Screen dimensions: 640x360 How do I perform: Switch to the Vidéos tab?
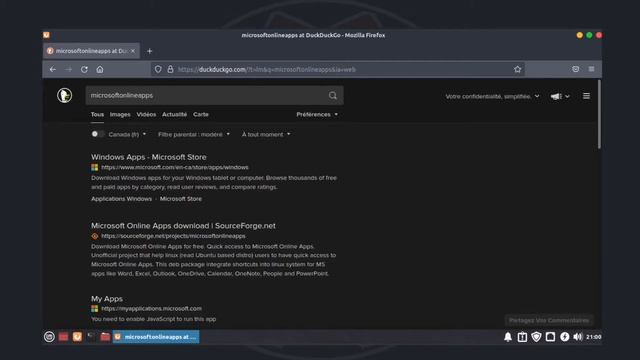click(x=146, y=114)
